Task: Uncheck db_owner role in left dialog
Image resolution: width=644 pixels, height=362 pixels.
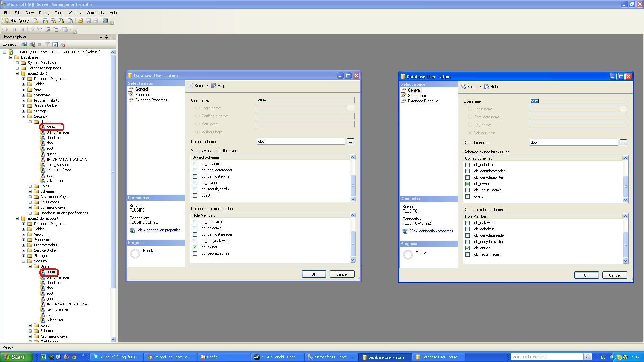Action: (x=195, y=247)
